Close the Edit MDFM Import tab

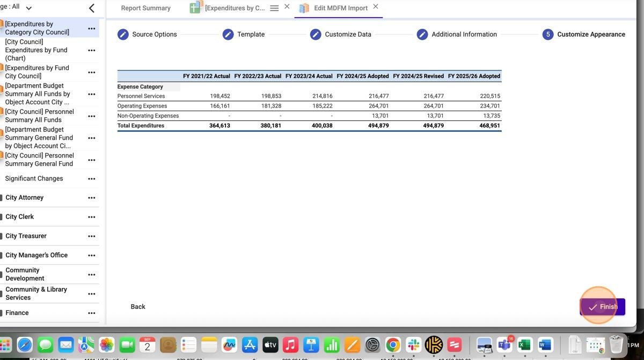click(376, 7)
